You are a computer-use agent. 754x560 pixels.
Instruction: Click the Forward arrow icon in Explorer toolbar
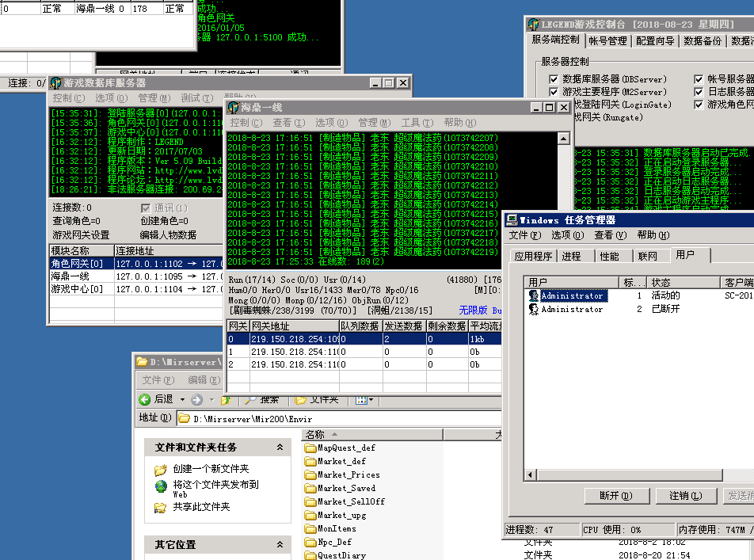(x=196, y=399)
